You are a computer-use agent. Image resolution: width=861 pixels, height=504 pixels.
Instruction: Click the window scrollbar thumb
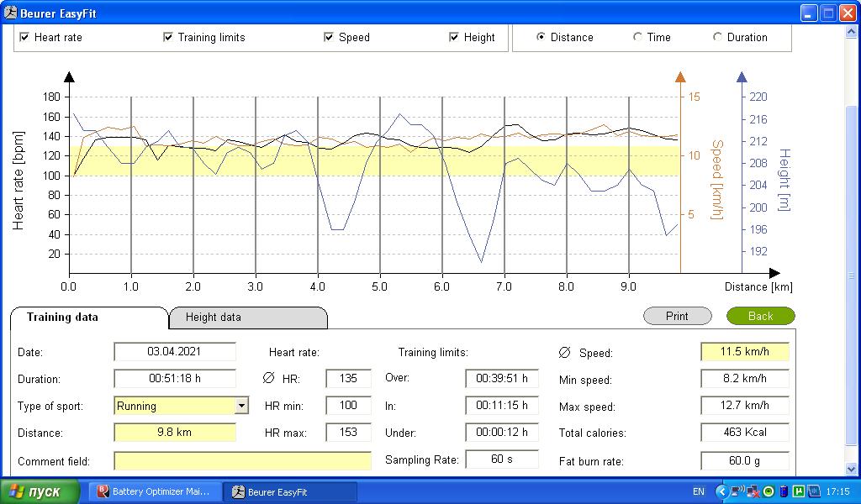click(x=851, y=274)
